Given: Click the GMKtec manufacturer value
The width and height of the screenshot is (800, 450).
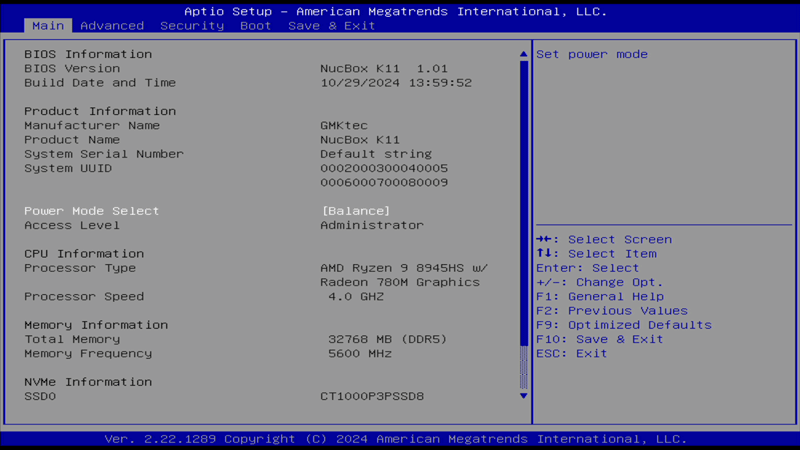Looking at the screenshot, I should pos(344,126).
